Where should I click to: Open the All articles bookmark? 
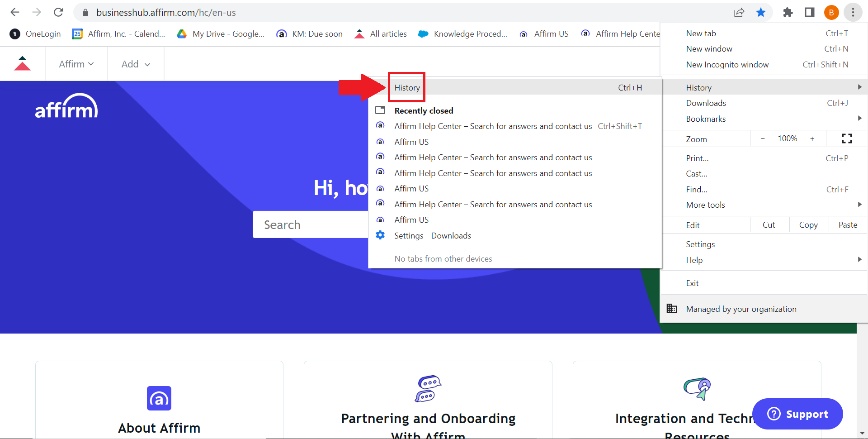381,34
